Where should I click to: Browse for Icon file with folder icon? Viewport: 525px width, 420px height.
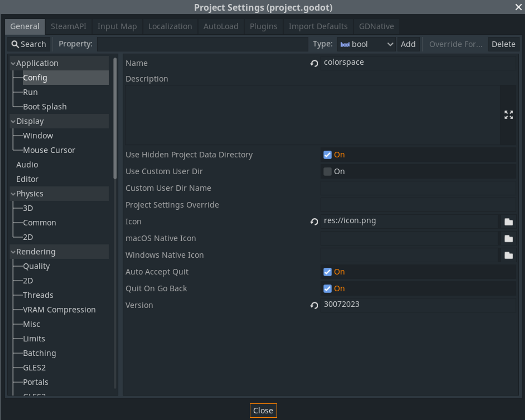[x=508, y=222]
